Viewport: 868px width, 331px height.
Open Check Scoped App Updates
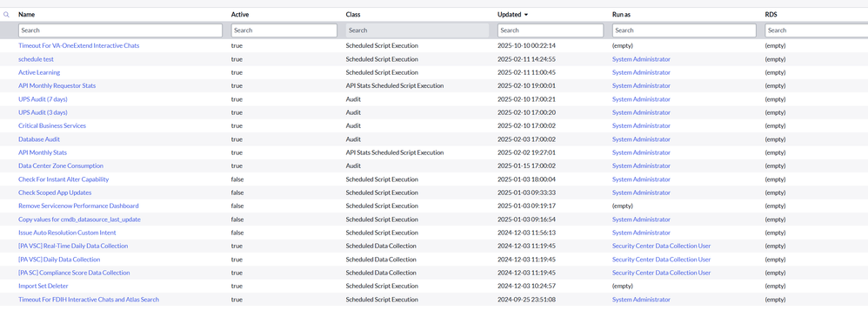(55, 193)
